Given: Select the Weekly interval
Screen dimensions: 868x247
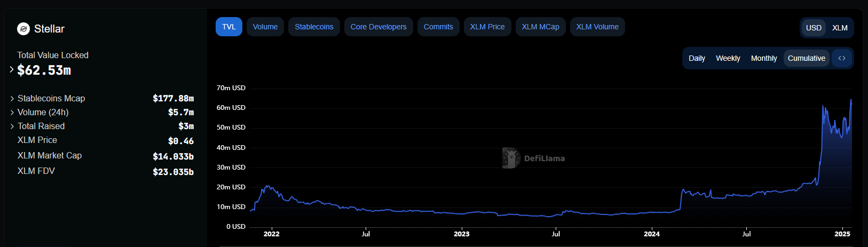Looking at the screenshot, I should (x=728, y=58).
